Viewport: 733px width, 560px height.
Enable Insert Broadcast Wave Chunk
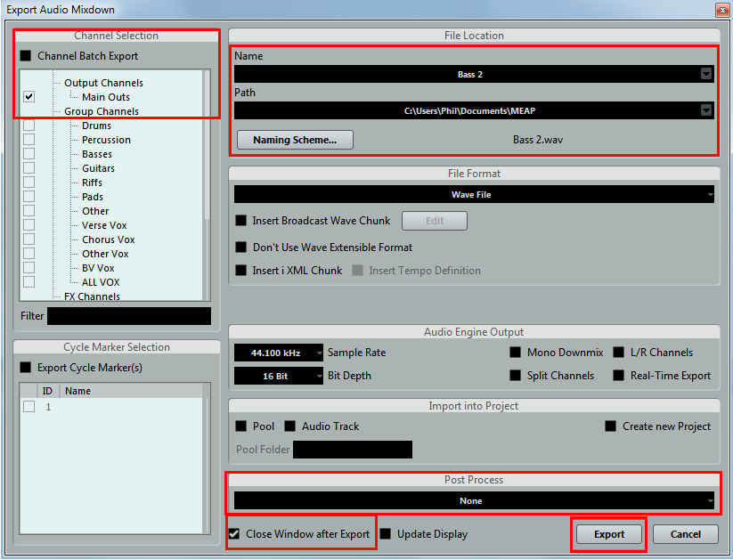241,221
